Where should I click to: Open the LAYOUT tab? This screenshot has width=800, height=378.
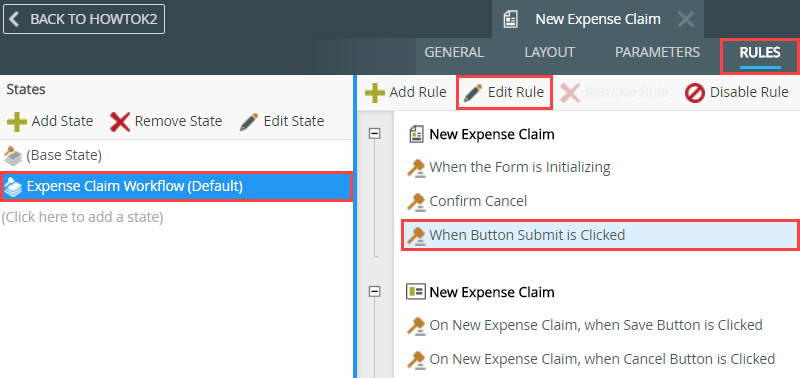pyautogui.click(x=549, y=52)
